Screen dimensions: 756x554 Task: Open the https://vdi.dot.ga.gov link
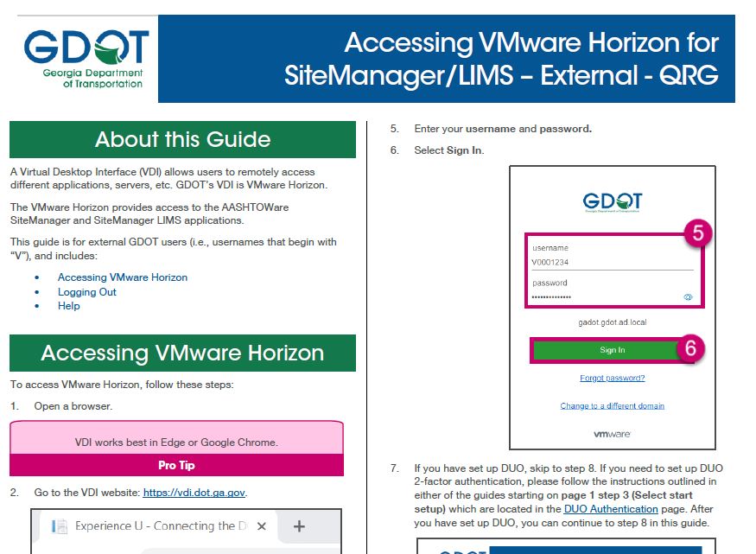pyautogui.click(x=194, y=493)
